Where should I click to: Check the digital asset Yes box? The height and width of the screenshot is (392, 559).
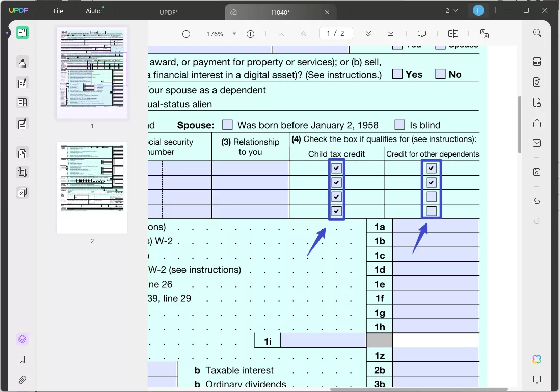[397, 74]
